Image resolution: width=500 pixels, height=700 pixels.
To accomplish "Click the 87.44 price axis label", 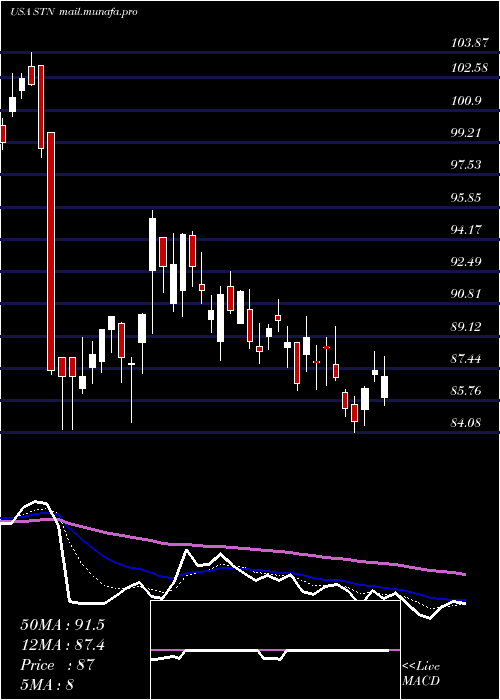I will [466, 359].
